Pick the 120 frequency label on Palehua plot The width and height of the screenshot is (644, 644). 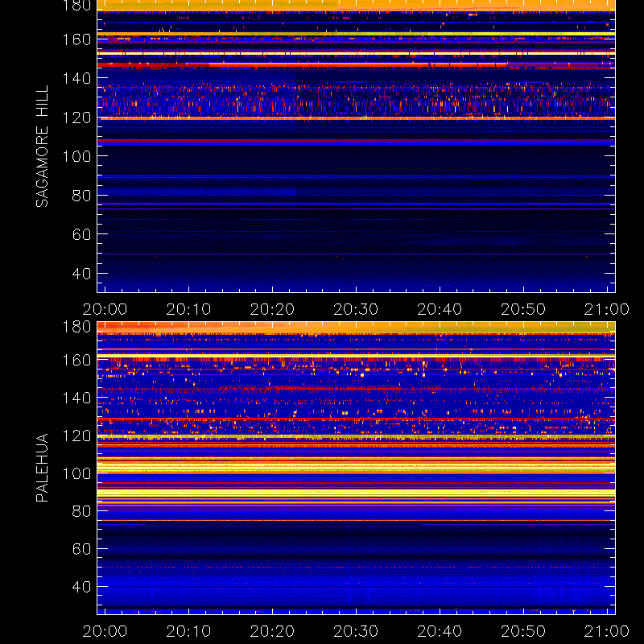coord(76,436)
